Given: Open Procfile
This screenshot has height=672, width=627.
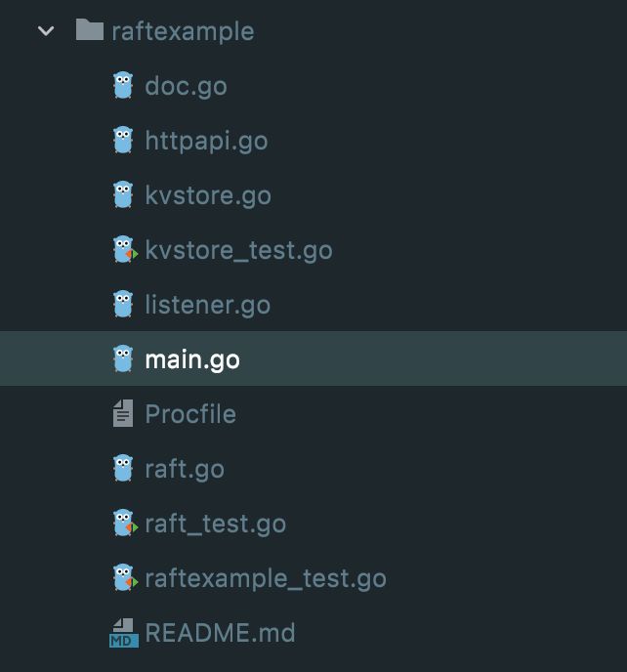Looking at the screenshot, I should click(190, 414).
